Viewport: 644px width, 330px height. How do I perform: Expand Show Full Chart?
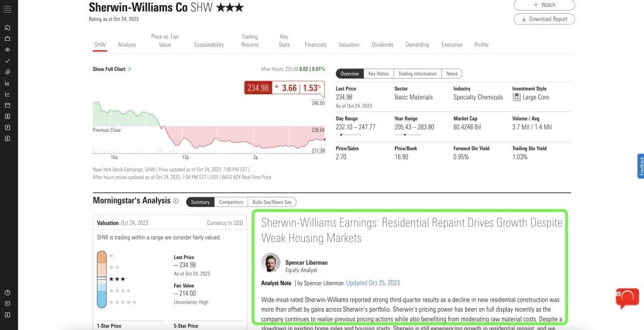click(112, 69)
